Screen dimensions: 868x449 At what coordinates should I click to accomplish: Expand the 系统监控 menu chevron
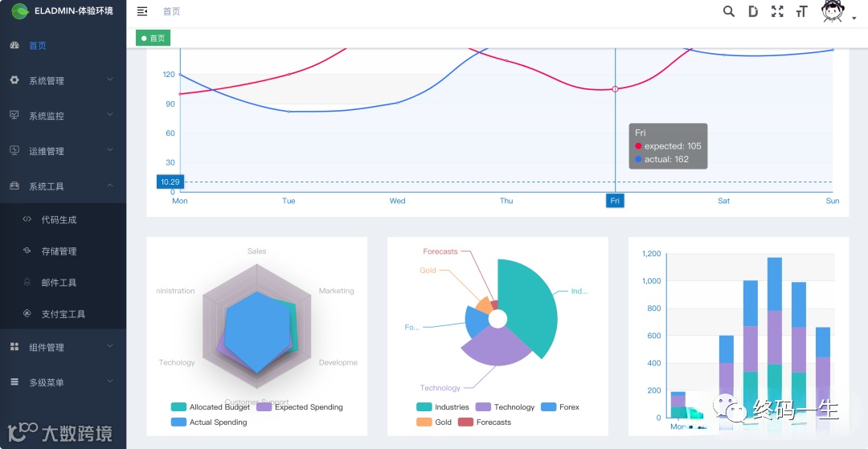pos(110,115)
